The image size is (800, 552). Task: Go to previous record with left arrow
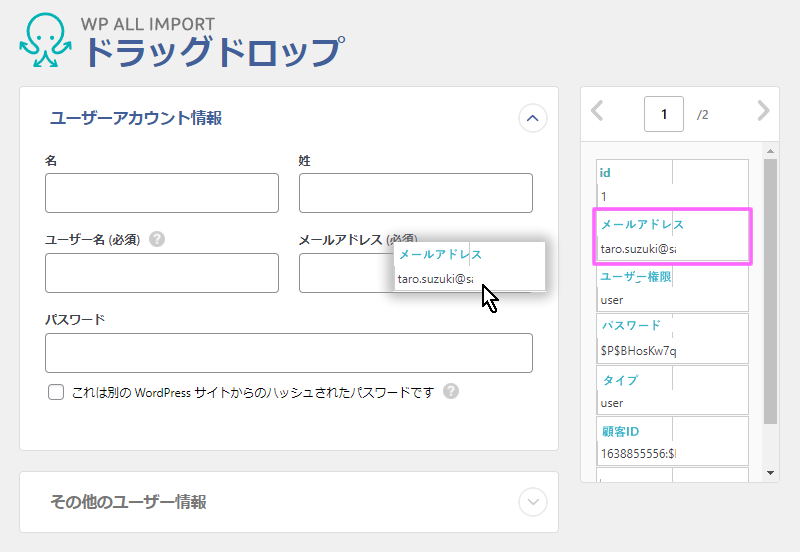597,111
